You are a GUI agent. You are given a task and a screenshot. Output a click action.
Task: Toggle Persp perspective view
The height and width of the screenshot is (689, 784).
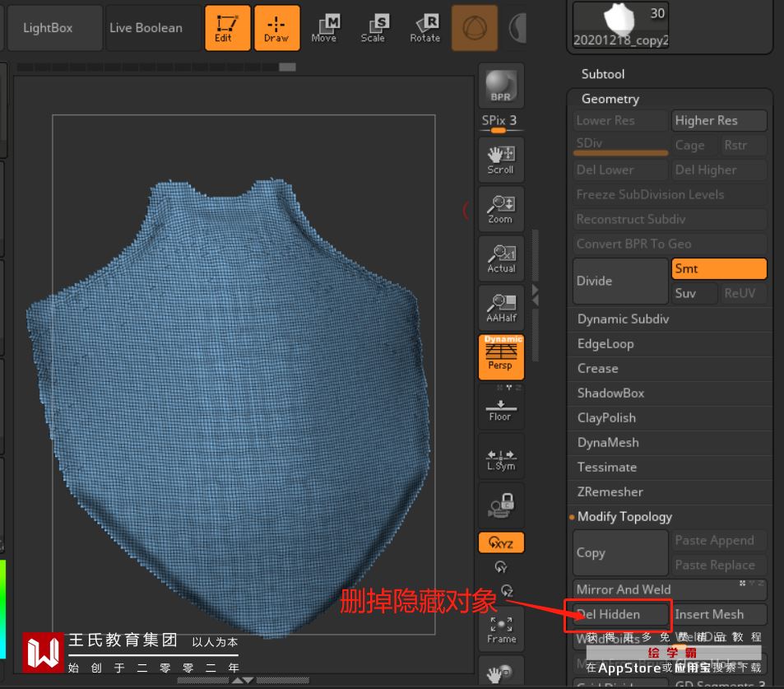coord(501,357)
